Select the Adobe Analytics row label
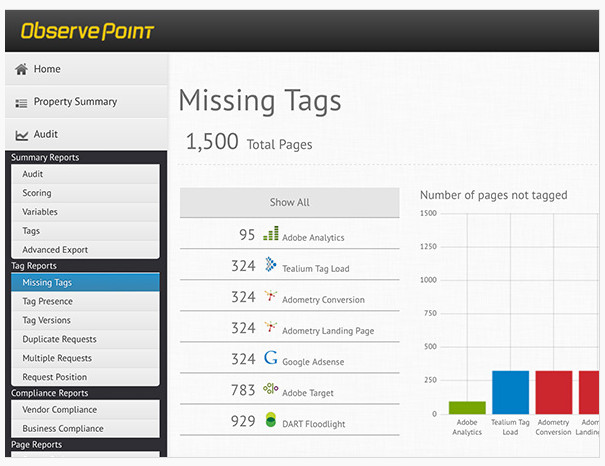This screenshot has height=466, width=605. point(313,238)
